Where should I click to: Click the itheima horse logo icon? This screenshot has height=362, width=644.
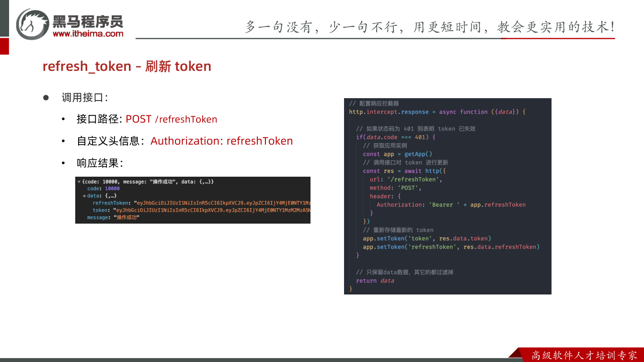33,24
